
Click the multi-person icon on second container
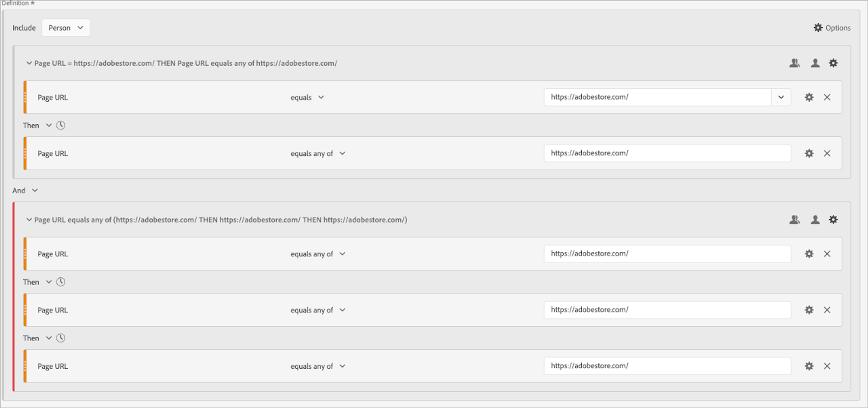tap(794, 220)
